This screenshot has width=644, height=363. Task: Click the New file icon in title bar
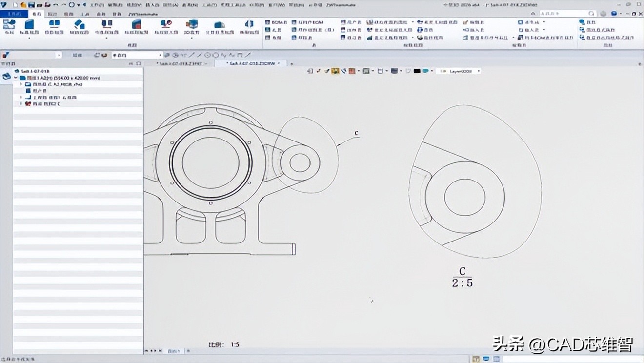click(16, 4)
